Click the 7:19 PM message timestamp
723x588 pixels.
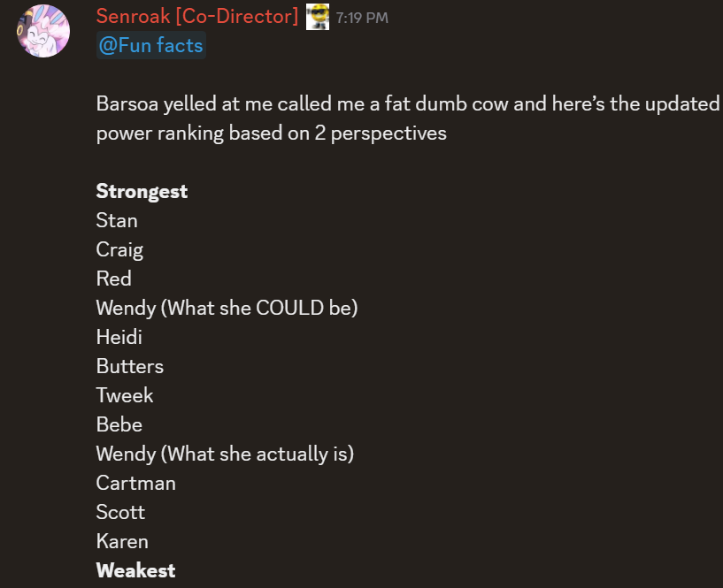point(362,18)
